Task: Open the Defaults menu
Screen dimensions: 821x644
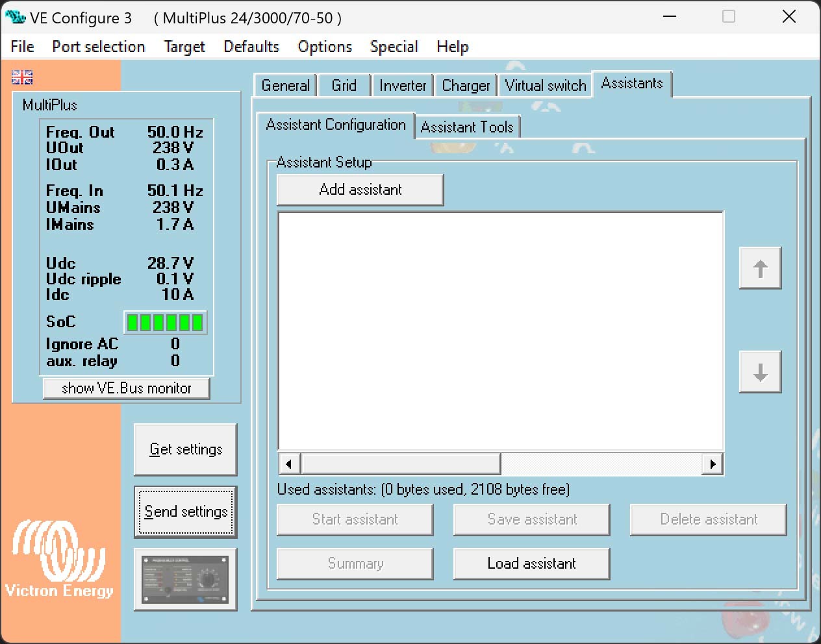Action: [251, 47]
